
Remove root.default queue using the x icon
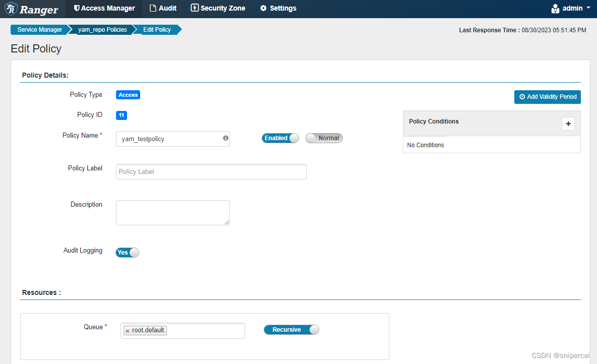127,330
